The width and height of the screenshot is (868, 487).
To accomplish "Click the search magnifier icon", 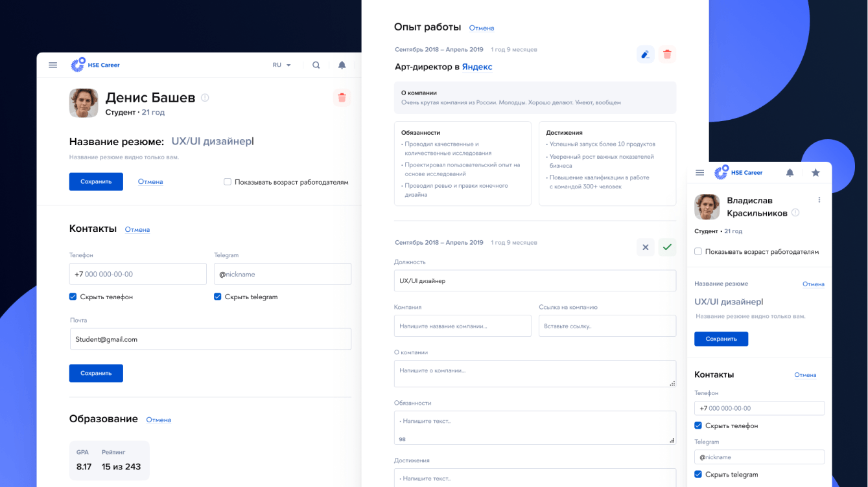I will click(x=316, y=65).
